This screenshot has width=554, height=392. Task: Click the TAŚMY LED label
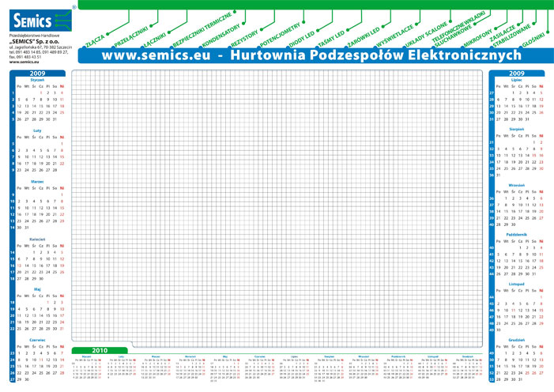click(x=331, y=40)
